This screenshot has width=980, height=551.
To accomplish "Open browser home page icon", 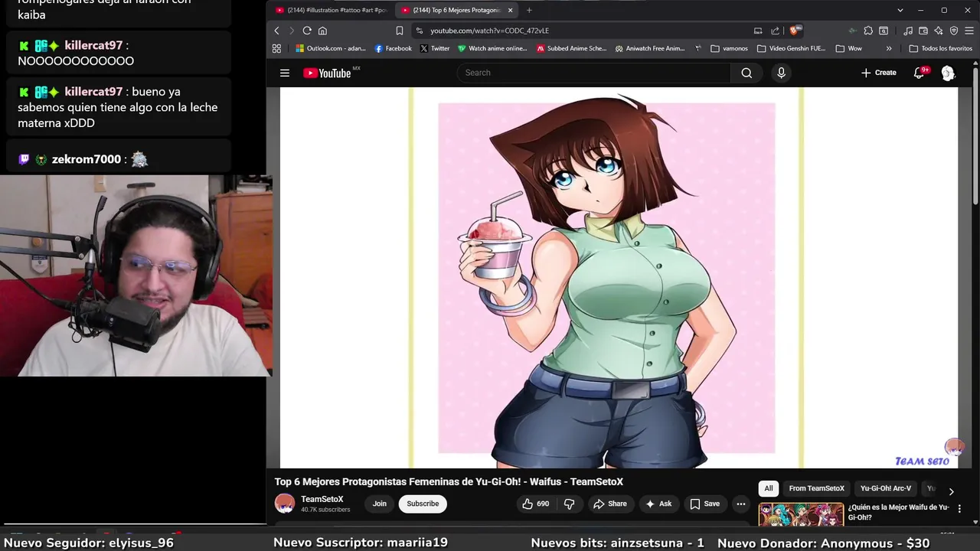I will point(322,31).
